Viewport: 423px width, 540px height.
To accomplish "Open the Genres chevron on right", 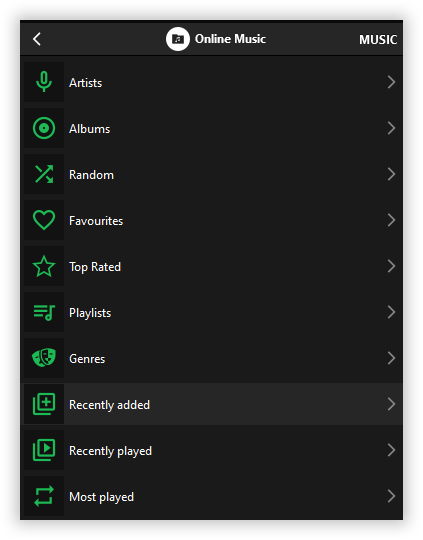I will tap(391, 358).
